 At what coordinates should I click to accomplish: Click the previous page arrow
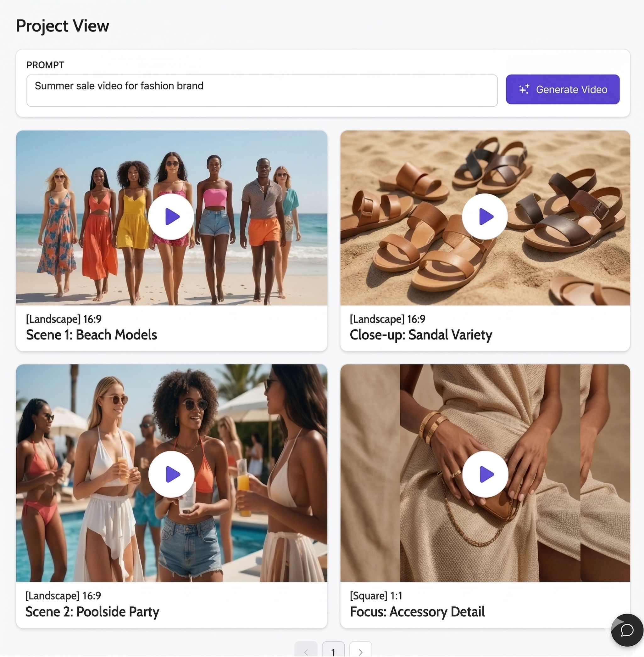[x=307, y=649]
